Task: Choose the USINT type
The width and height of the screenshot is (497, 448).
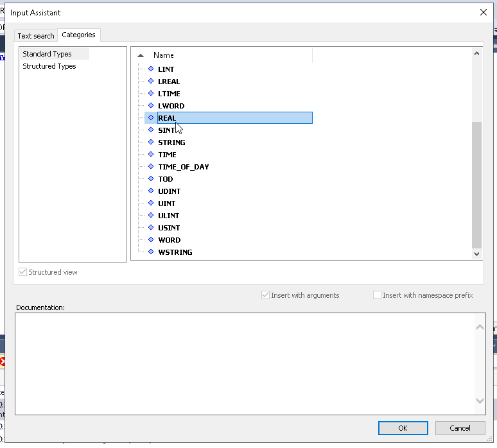Action: pyautogui.click(x=169, y=228)
